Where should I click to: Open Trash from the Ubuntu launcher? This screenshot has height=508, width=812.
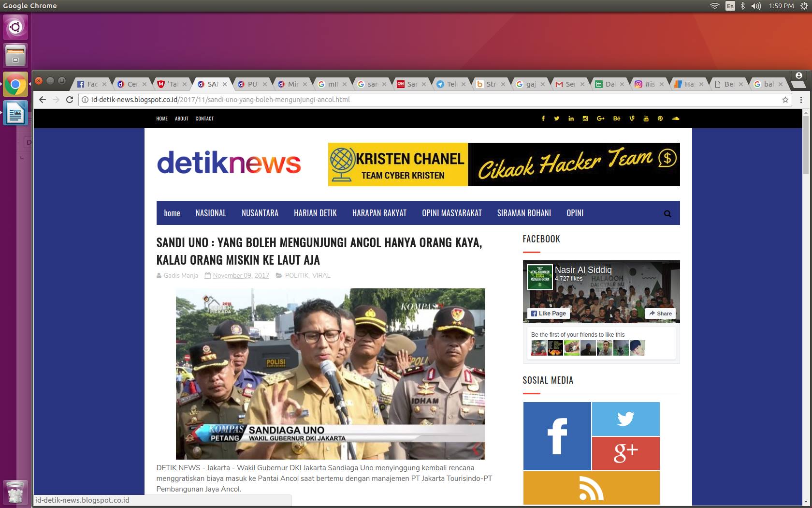point(15,493)
